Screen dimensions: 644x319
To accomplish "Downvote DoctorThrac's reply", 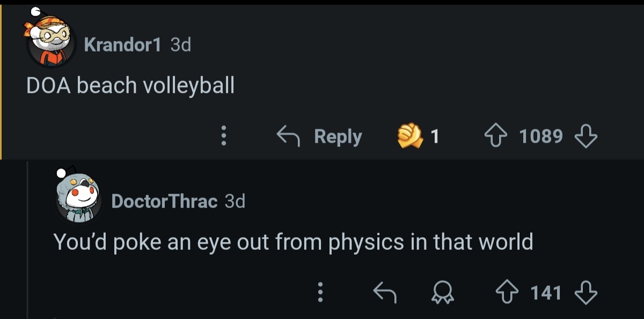I will point(586,293).
